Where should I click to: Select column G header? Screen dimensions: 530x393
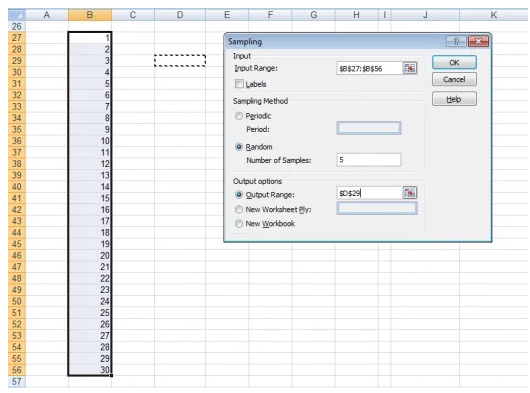(x=313, y=15)
